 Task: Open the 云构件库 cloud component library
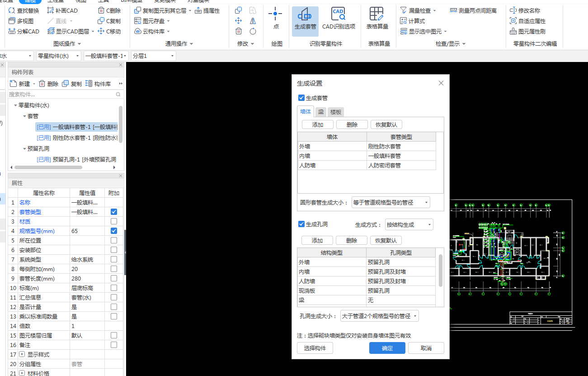pos(152,31)
